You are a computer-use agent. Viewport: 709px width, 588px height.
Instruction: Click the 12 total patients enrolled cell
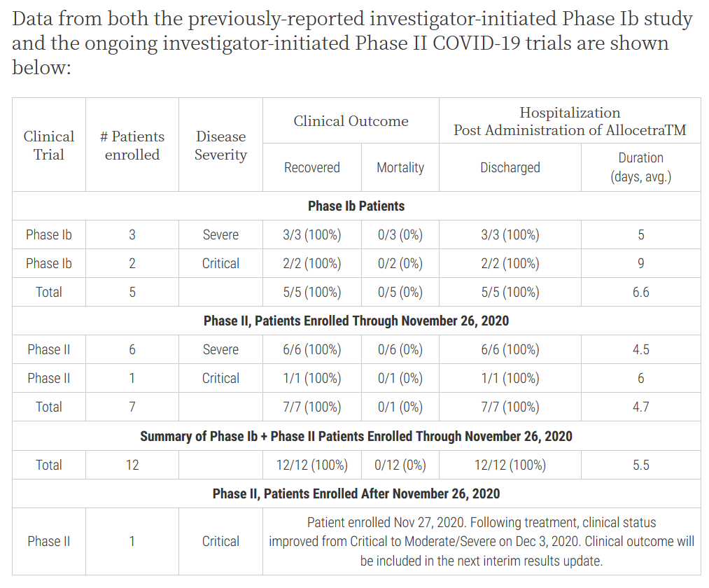coord(132,465)
